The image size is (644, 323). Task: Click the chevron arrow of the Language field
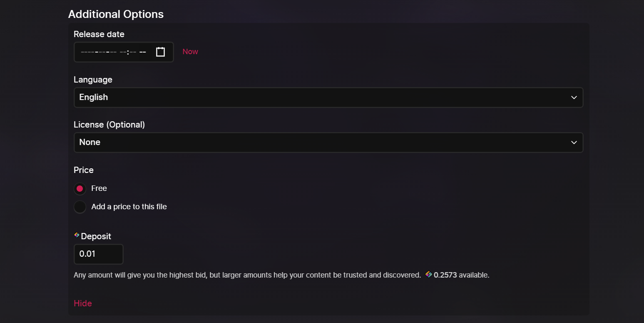pos(574,98)
